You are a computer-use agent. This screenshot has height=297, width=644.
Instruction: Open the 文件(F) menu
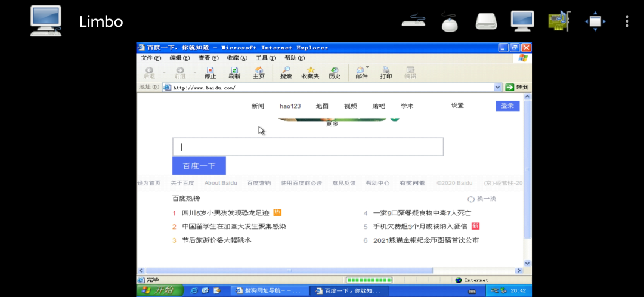pyautogui.click(x=151, y=58)
